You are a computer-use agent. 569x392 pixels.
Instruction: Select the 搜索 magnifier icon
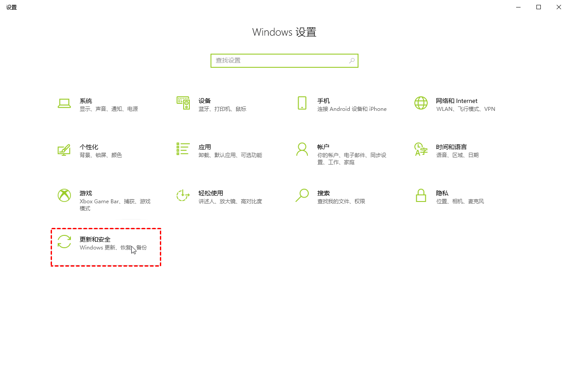point(302,195)
